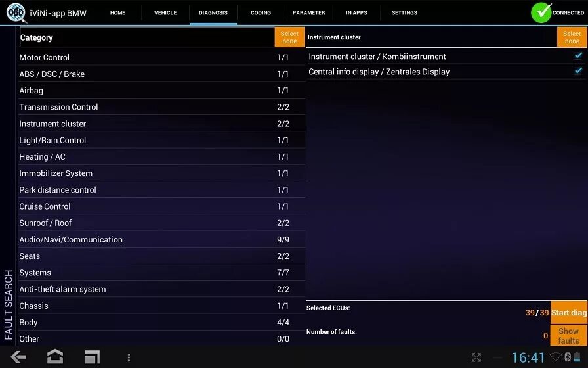Select the Other category

pos(161,338)
